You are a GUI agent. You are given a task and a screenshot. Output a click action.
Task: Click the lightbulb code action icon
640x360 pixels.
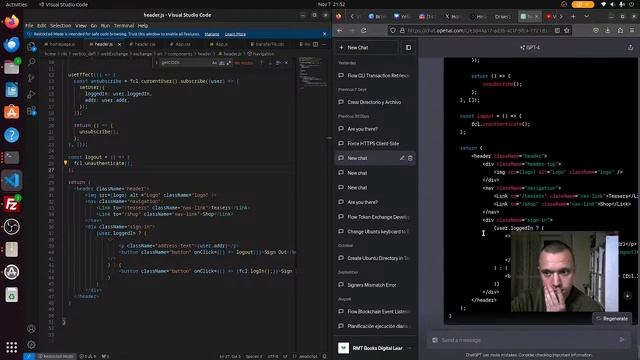65,163
